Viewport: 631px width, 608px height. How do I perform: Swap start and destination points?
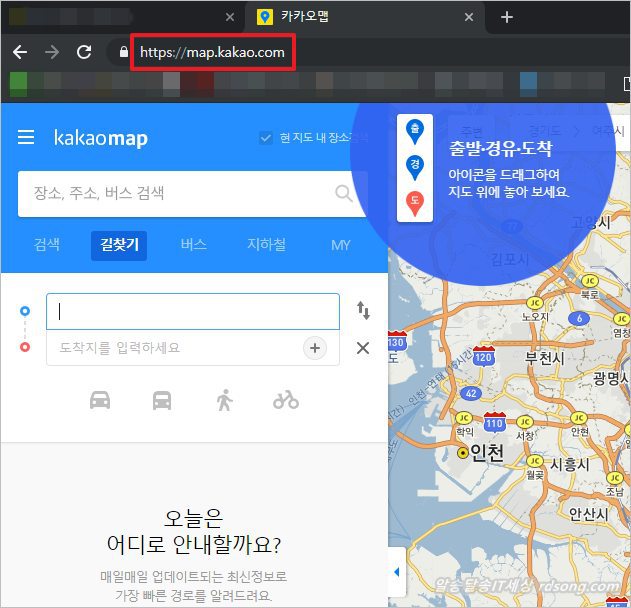coord(363,311)
